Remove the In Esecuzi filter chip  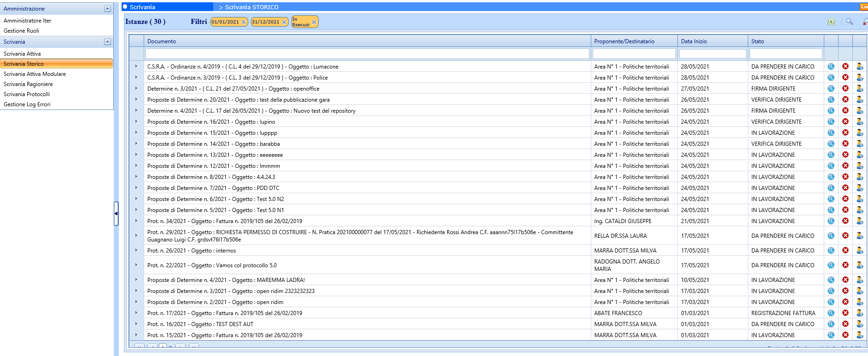click(314, 22)
